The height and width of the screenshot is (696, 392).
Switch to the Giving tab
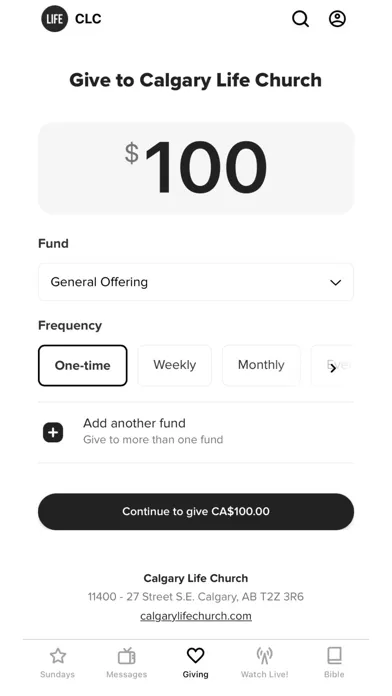point(195,663)
